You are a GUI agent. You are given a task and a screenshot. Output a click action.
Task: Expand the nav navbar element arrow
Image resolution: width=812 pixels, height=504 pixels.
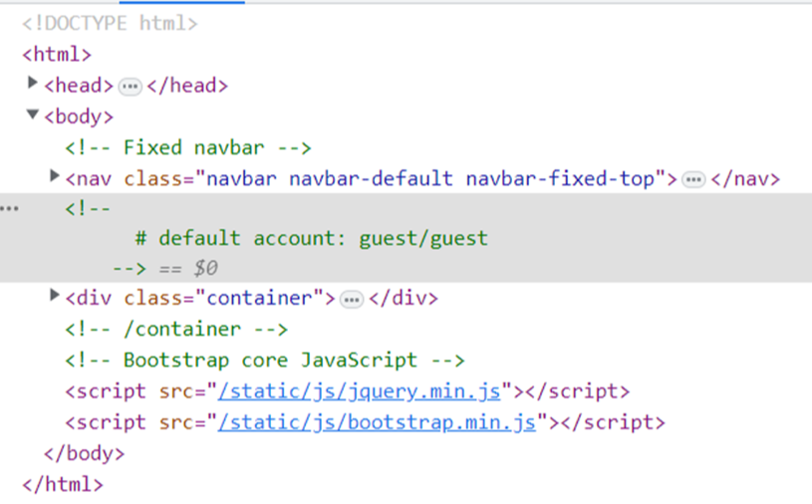pos(54,176)
